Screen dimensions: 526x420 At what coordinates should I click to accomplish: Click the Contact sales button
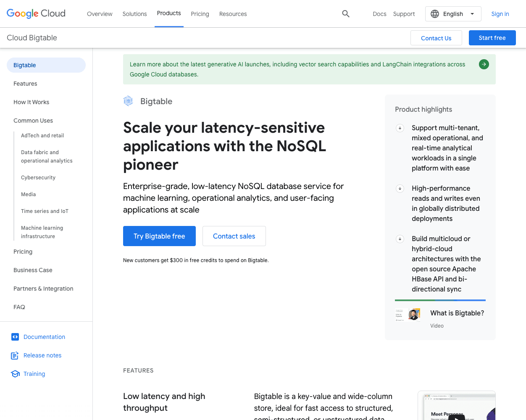(x=234, y=236)
